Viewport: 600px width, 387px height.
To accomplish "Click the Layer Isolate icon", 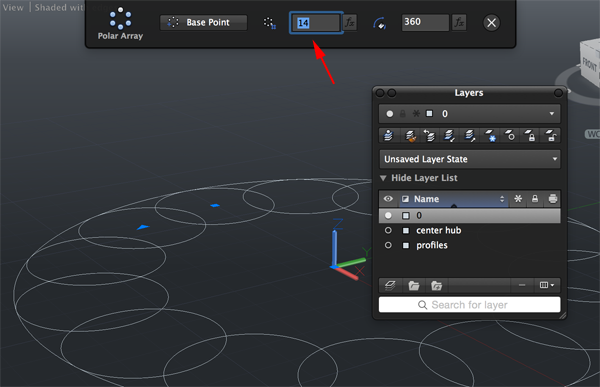I will click(x=449, y=136).
